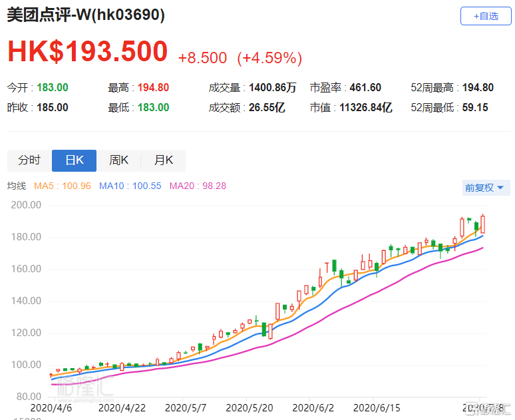The width and height of the screenshot is (515, 420).
Task: Click the HK$193.500 current price
Action: tap(88, 52)
